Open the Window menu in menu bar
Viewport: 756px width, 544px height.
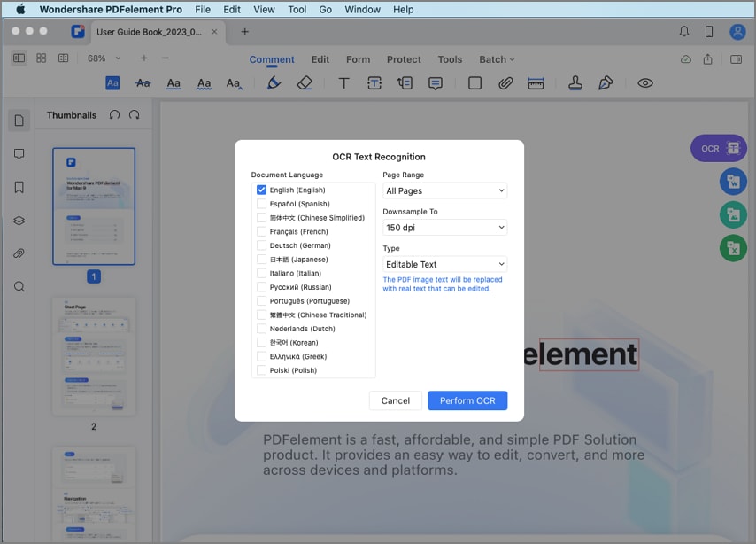point(363,9)
